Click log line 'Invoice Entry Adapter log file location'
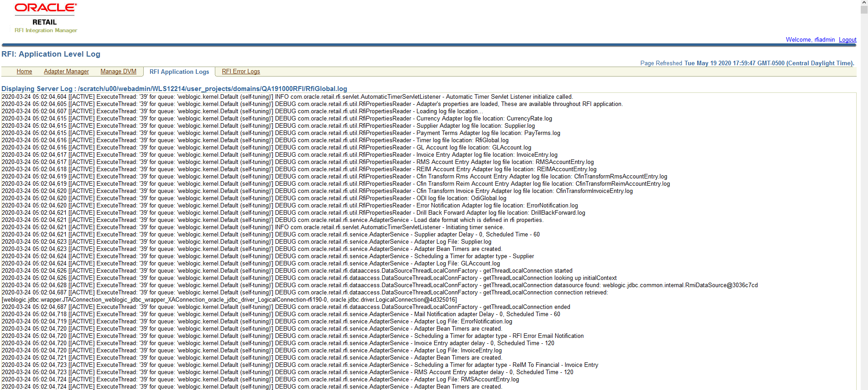This screenshot has height=390, width=868. point(280,155)
